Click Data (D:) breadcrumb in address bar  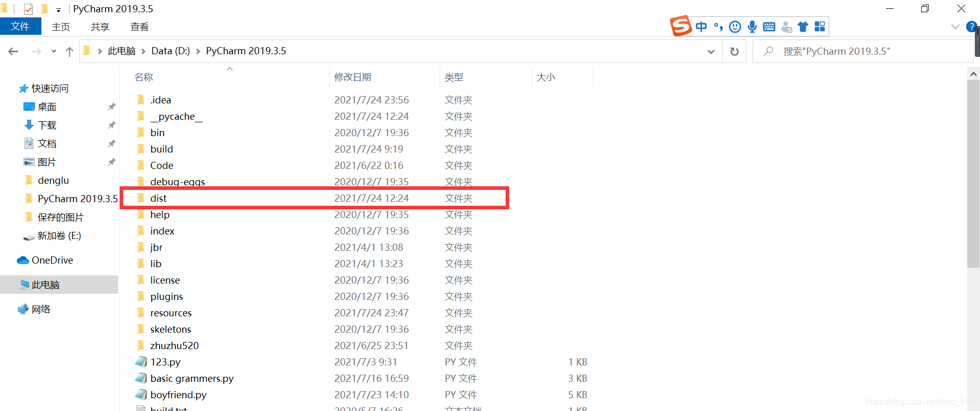coord(171,51)
